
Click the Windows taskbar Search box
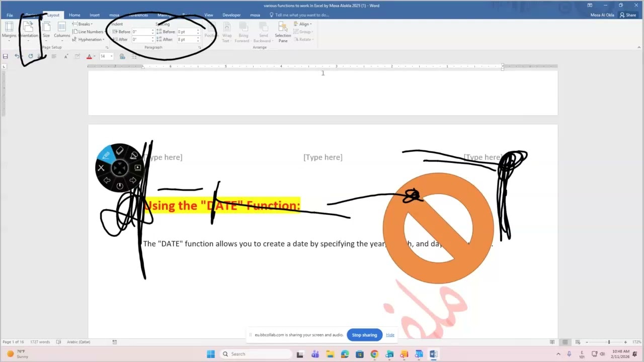(255, 354)
